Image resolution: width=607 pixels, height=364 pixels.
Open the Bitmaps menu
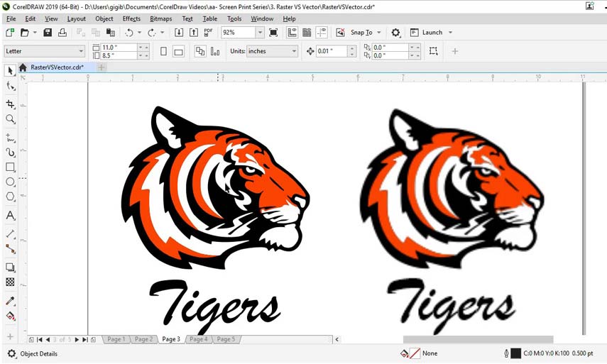pyautogui.click(x=160, y=18)
